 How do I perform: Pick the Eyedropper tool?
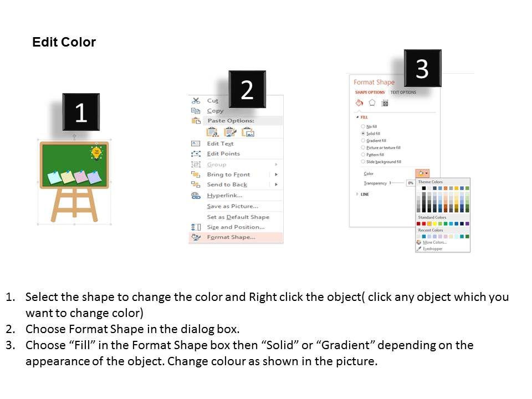click(432, 249)
